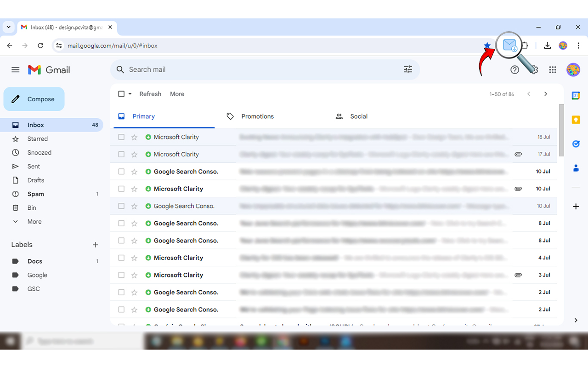The height and width of the screenshot is (368, 588).
Task: Switch to the Promotions tab
Action: (x=257, y=116)
